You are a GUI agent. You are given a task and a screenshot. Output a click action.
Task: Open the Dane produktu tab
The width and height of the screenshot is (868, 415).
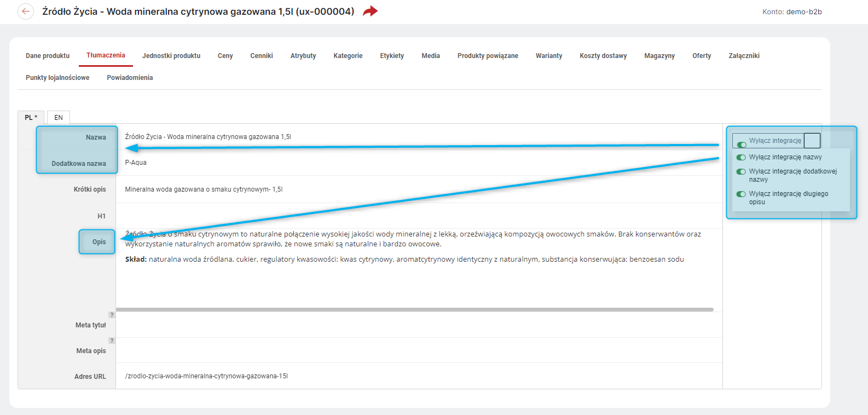point(48,56)
